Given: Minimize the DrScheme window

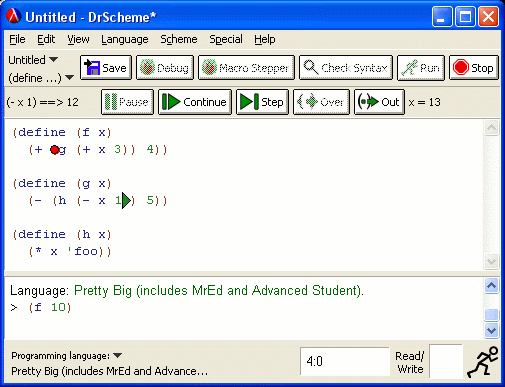Looking at the screenshot, I should 442,16.
